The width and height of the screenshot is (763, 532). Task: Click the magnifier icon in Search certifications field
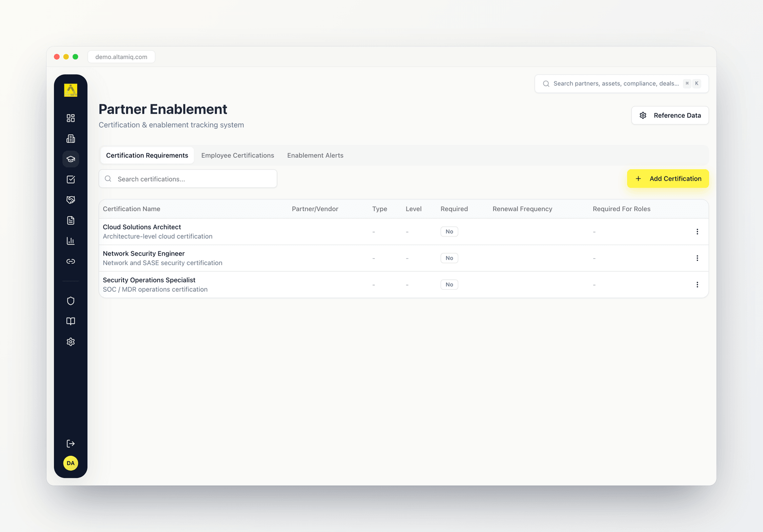(x=108, y=179)
